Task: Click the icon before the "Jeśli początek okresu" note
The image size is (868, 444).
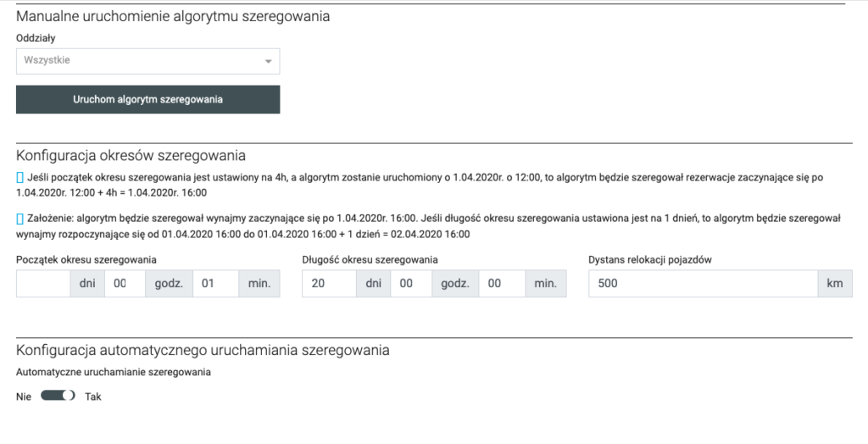Action: click(x=20, y=178)
